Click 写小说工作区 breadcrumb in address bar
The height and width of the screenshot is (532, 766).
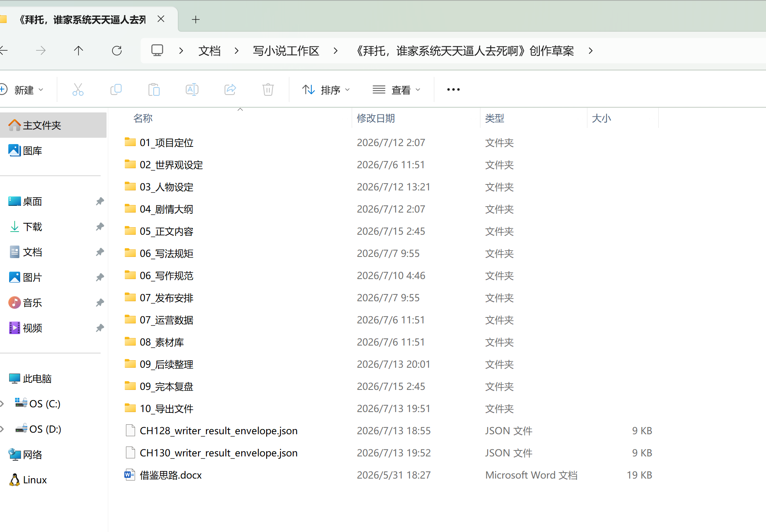286,51
